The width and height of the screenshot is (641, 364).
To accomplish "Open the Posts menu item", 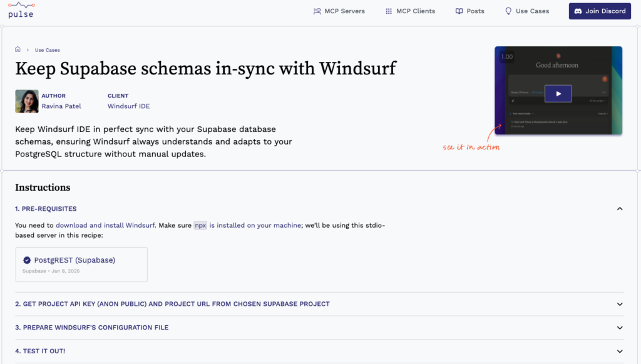I will point(469,11).
